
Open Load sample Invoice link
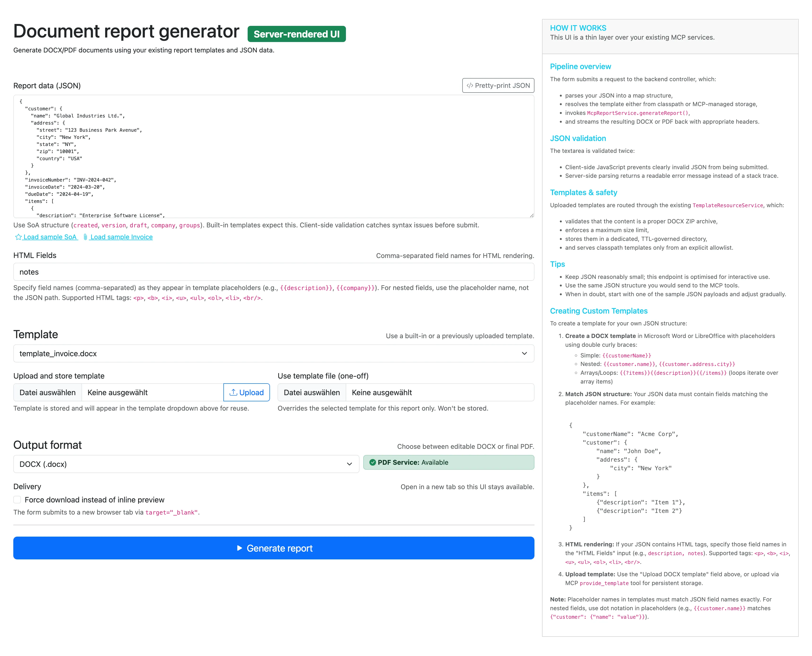click(x=121, y=237)
